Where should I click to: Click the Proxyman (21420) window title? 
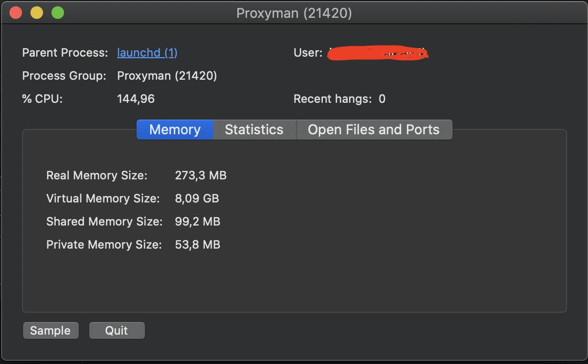[294, 13]
